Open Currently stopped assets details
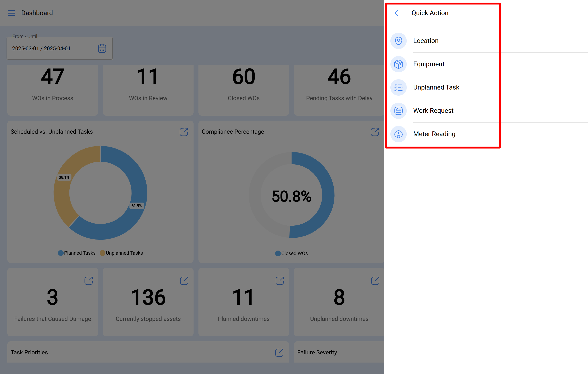The width and height of the screenshot is (588, 374). pyautogui.click(x=184, y=281)
